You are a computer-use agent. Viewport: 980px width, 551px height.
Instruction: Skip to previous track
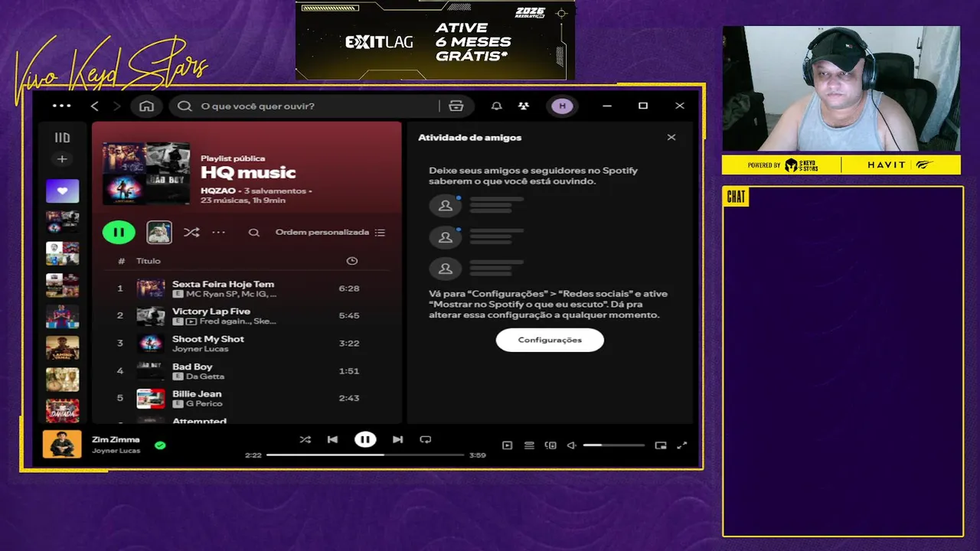[332, 439]
